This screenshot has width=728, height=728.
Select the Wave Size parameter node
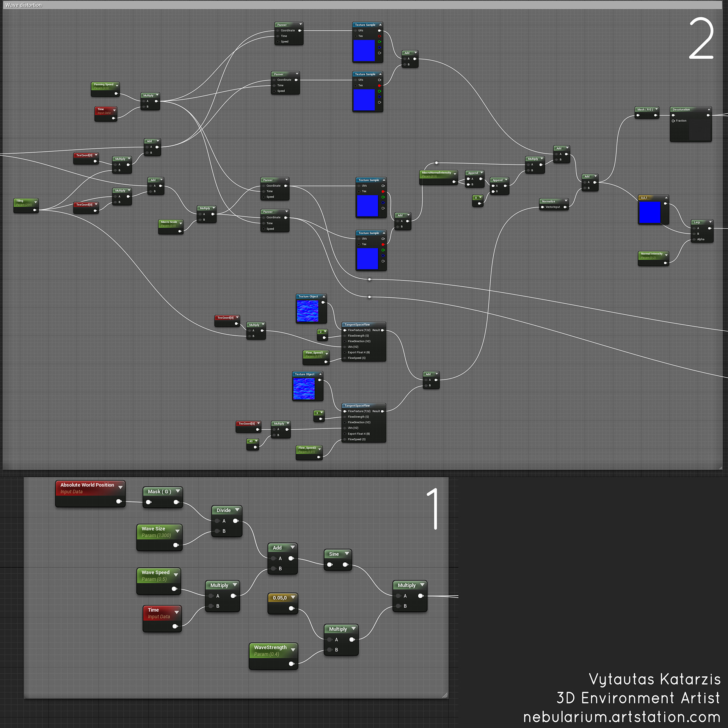tap(159, 537)
